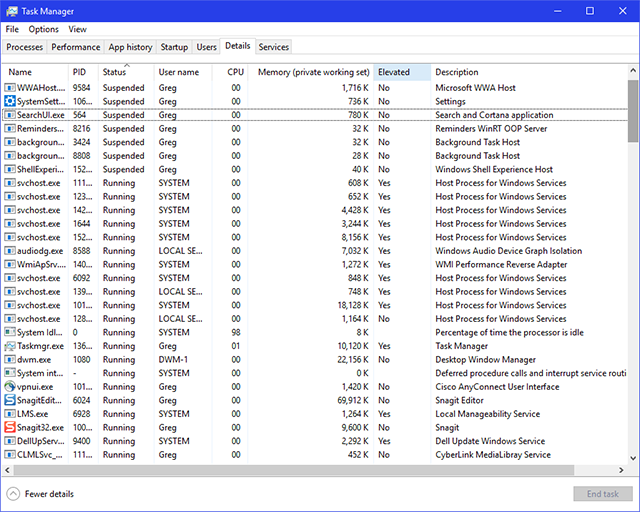This screenshot has height=512, width=640.
Task: Click the Taskmgr.exe icon
Action: [x=10, y=346]
